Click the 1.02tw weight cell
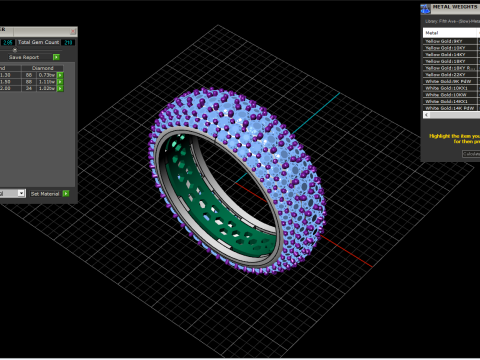The image size is (480, 360). (47, 88)
